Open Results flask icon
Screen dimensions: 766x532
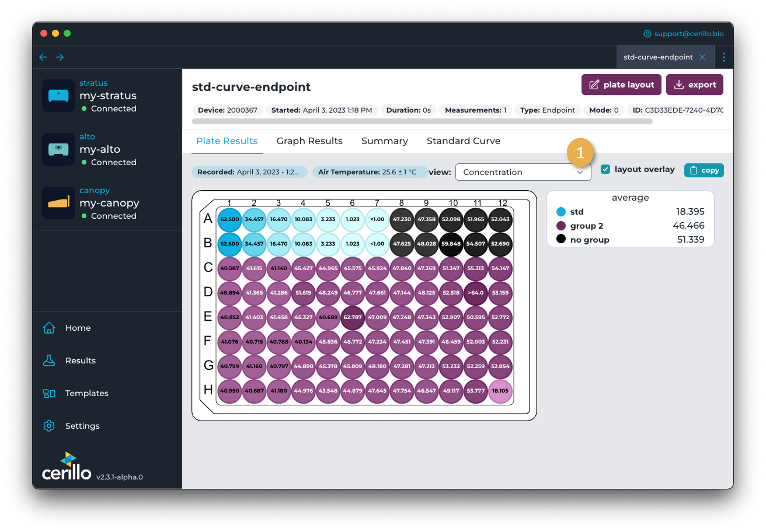[49, 361]
